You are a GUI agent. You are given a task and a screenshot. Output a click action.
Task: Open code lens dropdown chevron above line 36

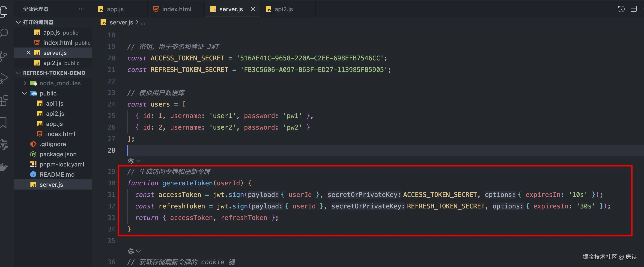pos(138,251)
